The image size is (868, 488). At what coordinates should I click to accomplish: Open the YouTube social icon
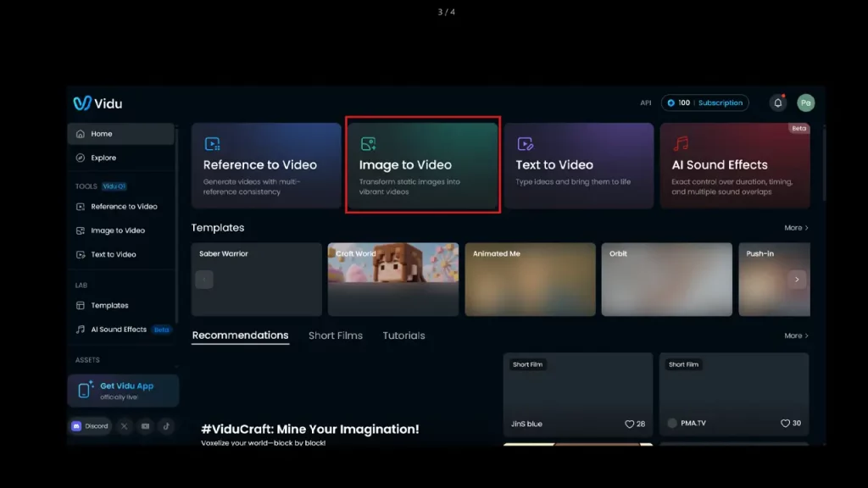click(x=145, y=426)
